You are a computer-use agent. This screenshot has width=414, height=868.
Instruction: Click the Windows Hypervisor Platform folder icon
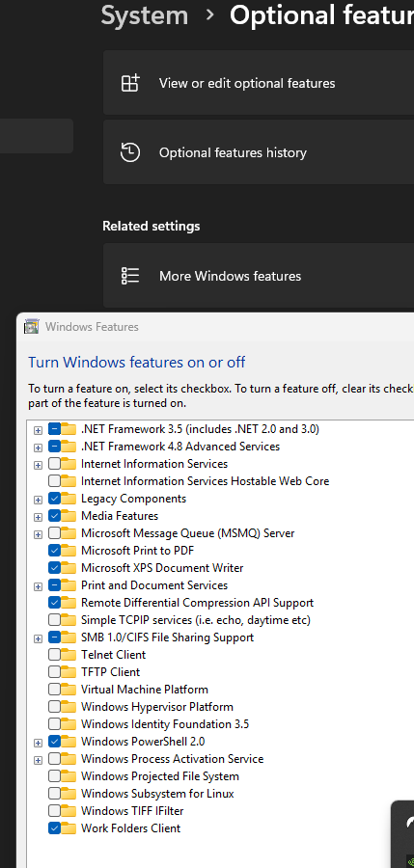pos(69,707)
